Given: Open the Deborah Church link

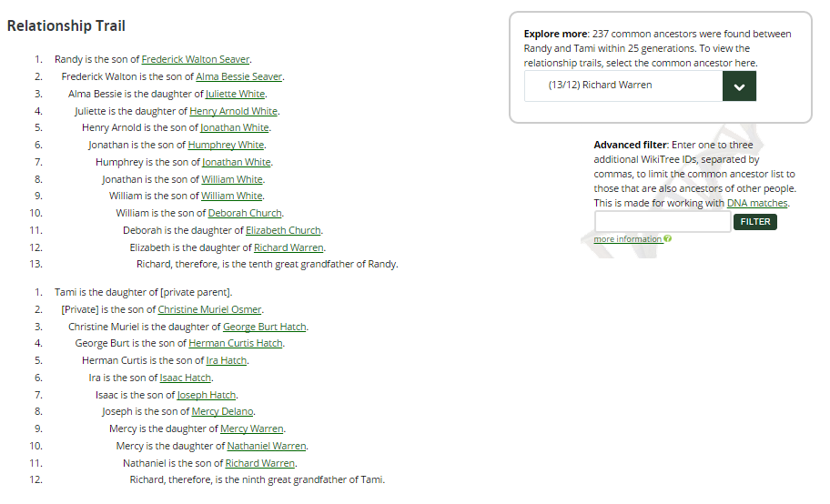Looking at the screenshot, I should coord(245,214).
